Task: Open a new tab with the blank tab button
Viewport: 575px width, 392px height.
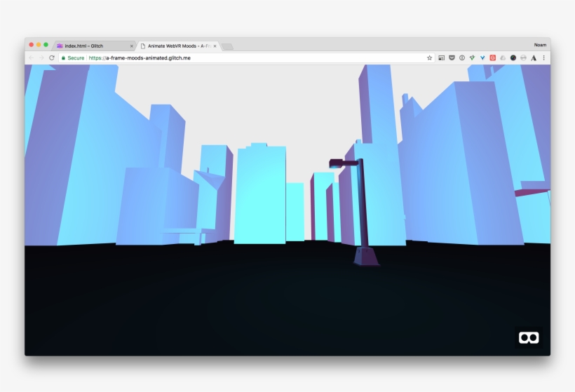Action: pyautogui.click(x=227, y=46)
